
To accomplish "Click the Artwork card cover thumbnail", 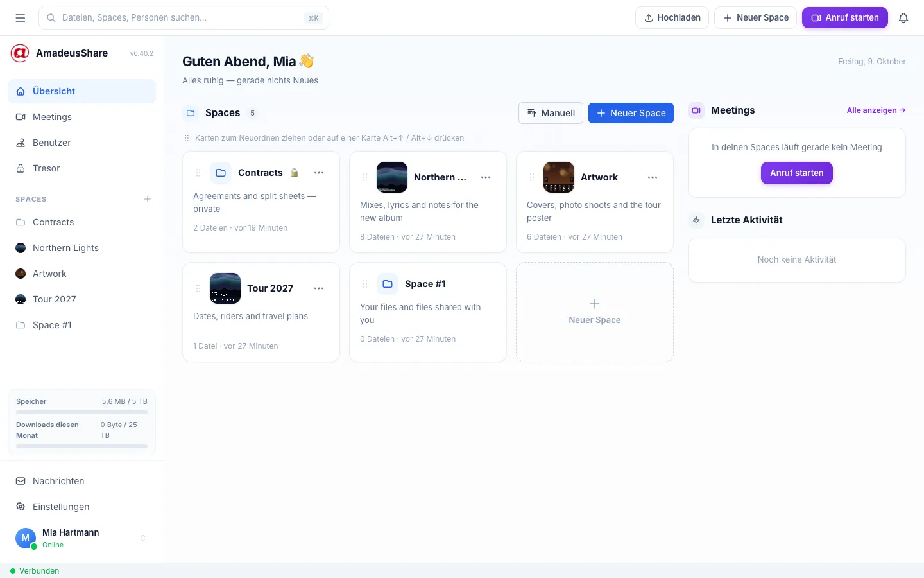I will tap(559, 177).
